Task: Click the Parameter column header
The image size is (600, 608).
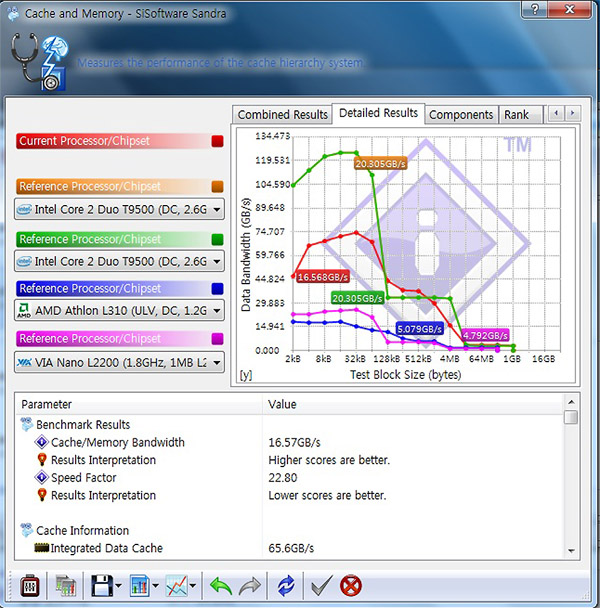Action: pos(138,404)
